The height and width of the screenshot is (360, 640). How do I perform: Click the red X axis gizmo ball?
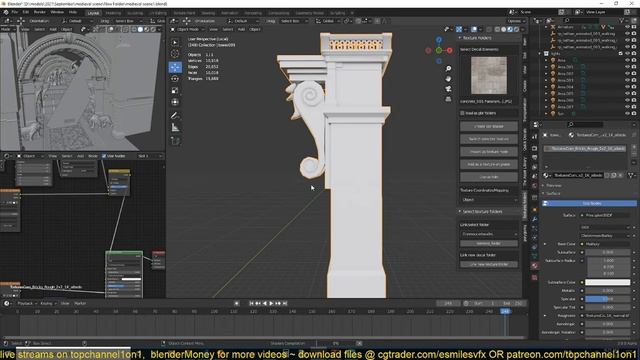click(449, 51)
